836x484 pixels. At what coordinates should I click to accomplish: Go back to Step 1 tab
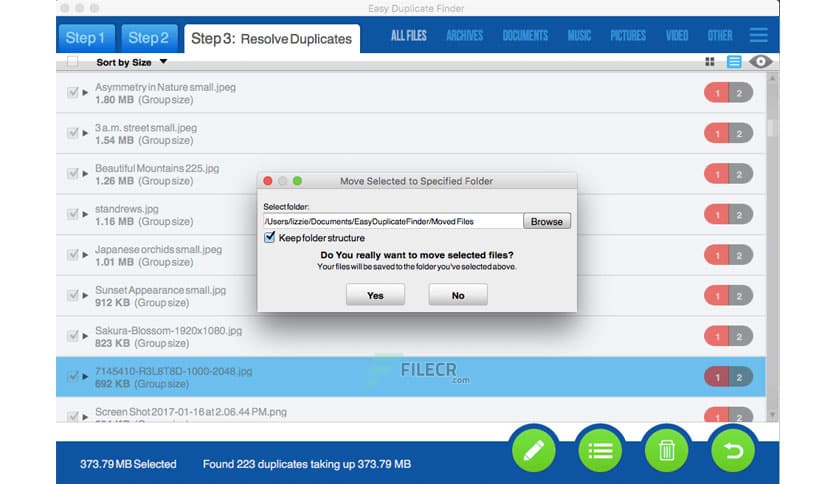click(86, 38)
